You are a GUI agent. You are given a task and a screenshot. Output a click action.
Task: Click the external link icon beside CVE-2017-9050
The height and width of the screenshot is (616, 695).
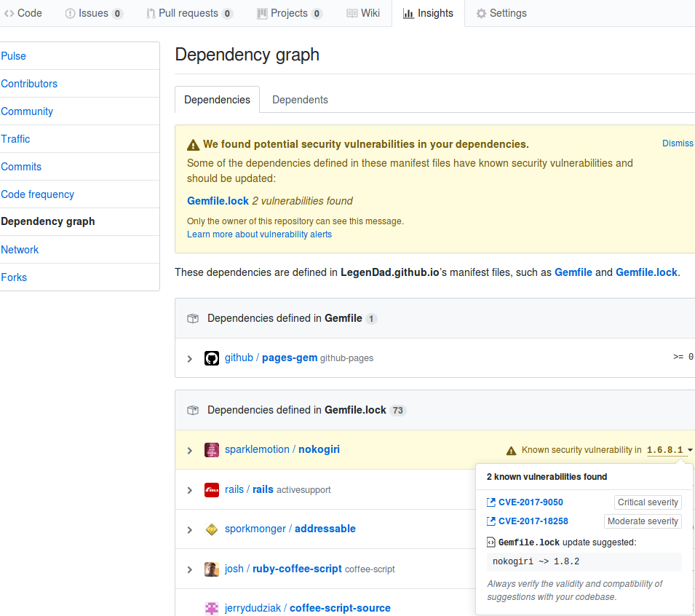click(491, 502)
